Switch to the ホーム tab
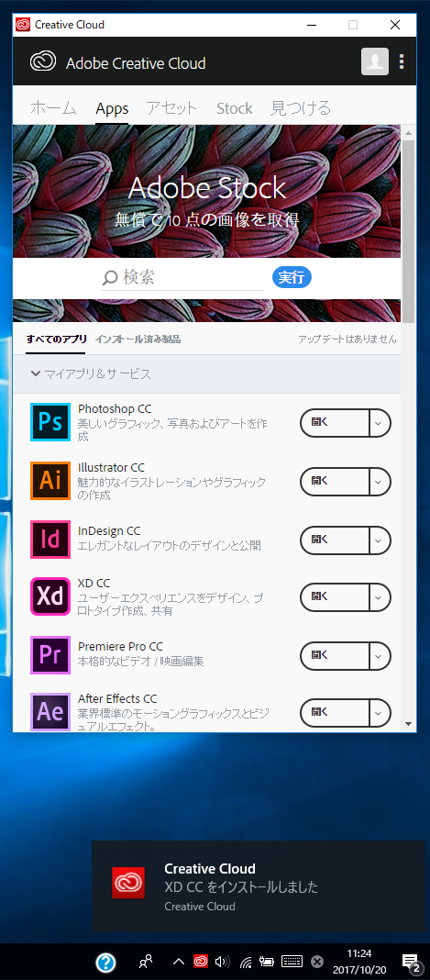The image size is (430, 980). [54, 108]
